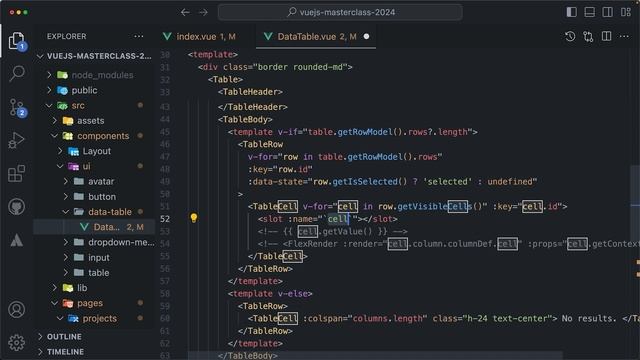Collapse the projects folder
640x360 pixels.
(x=94, y=318)
